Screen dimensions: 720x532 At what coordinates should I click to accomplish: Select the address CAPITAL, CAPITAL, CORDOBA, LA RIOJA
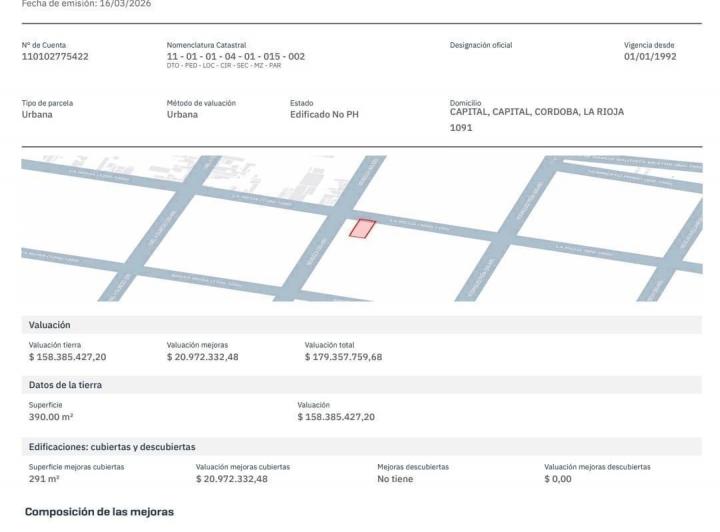click(x=537, y=112)
